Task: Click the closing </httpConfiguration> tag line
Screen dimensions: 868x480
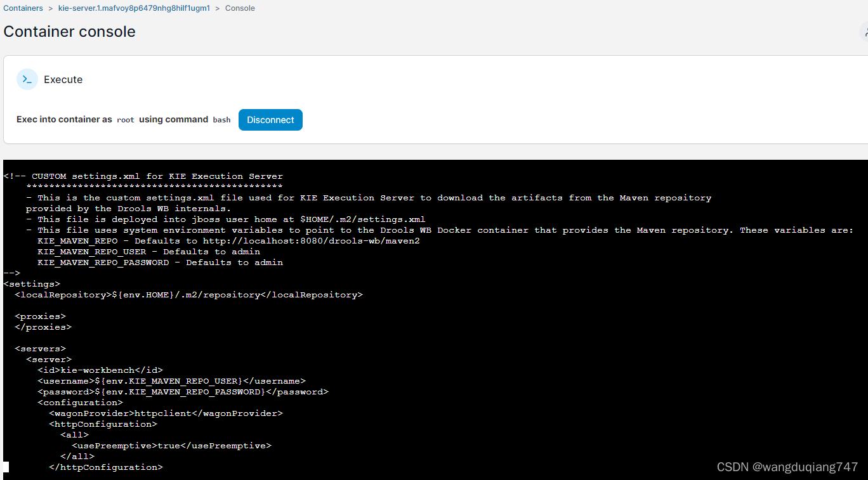Action: pyautogui.click(x=106, y=467)
